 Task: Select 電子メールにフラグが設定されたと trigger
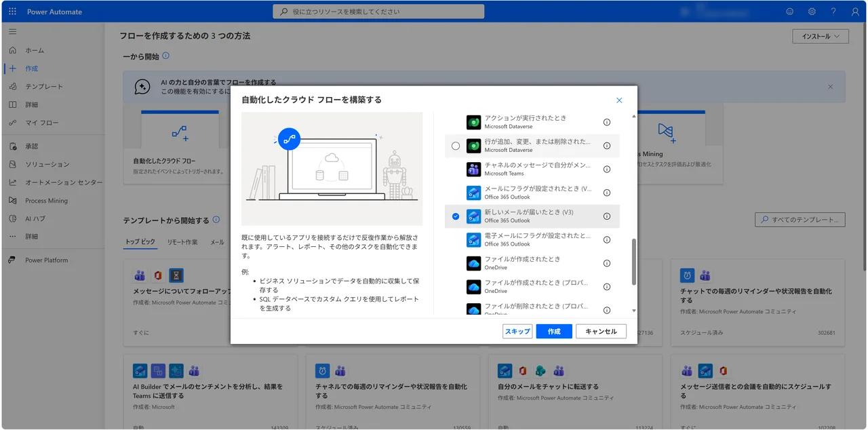(532, 239)
